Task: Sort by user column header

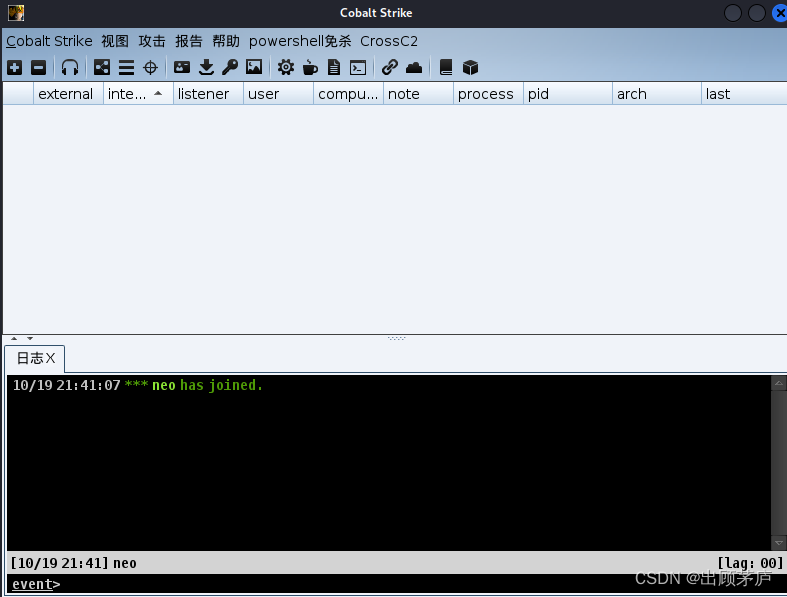Action: [278, 94]
